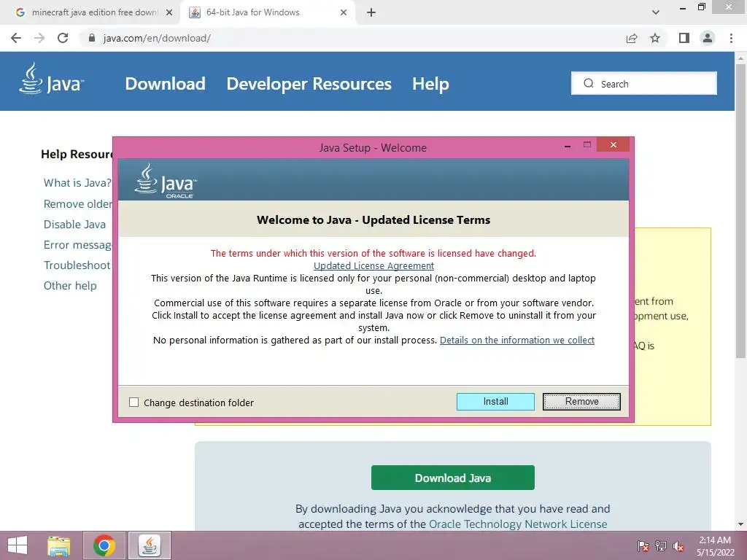The width and height of the screenshot is (747, 560).
Task: Click the Java logo in site header
Action: pos(52,79)
